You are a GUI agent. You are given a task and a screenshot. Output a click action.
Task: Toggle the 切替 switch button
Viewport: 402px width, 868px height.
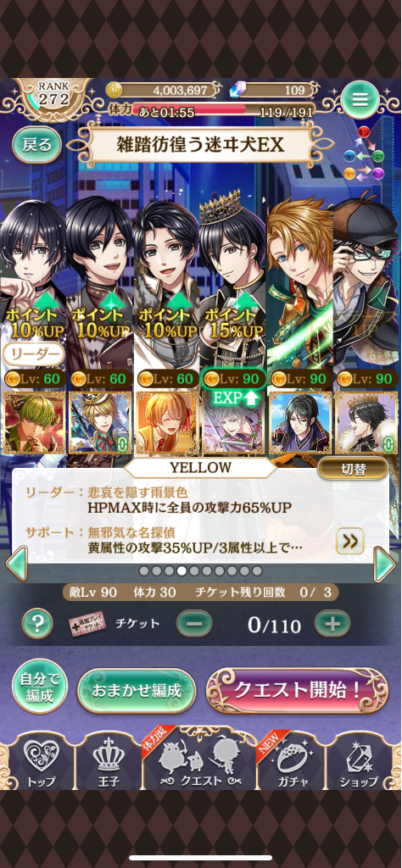(353, 468)
